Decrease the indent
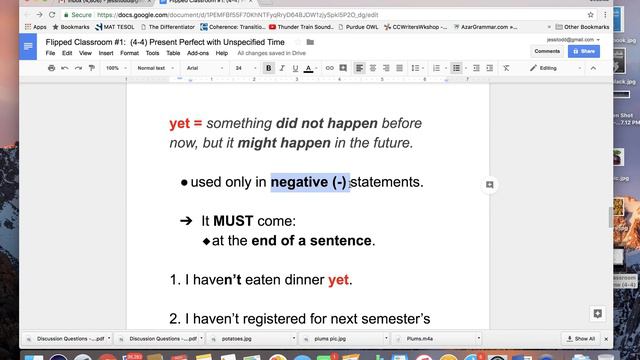The width and height of the screenshot is (640, 360). pos(476,68)
